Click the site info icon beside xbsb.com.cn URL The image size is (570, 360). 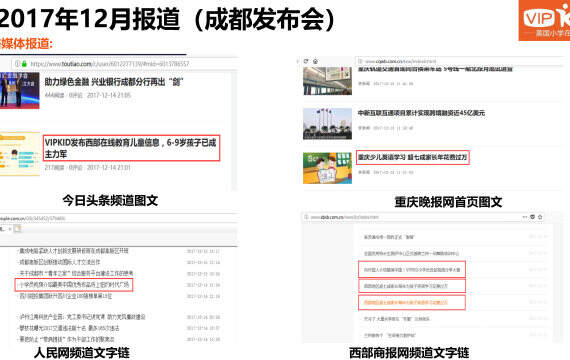[306, 217]
